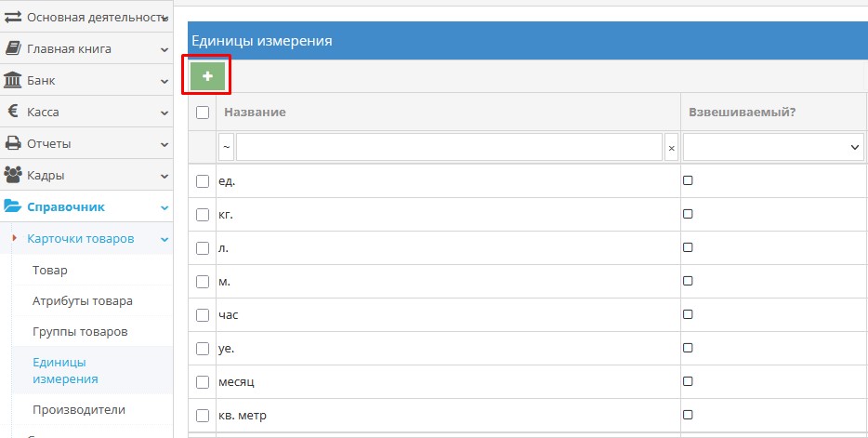Click the printer icon beside Отчеты

tap(13, 144)
